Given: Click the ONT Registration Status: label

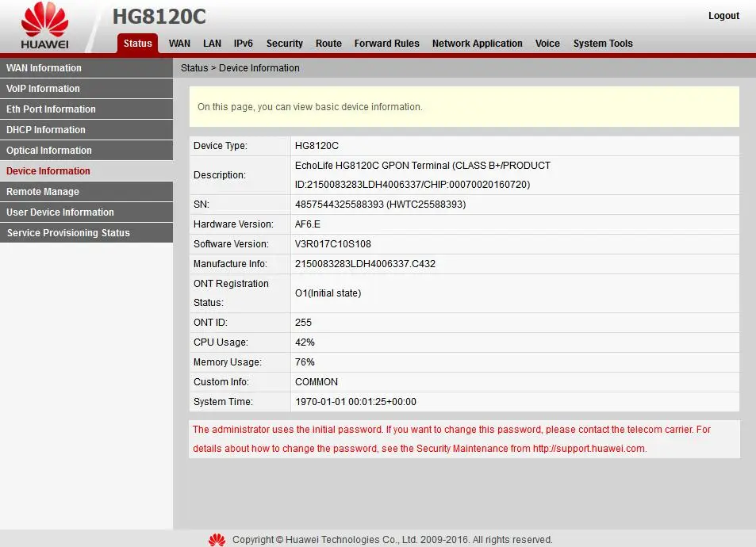Looking at the screenshot, I should pos(231,293).
